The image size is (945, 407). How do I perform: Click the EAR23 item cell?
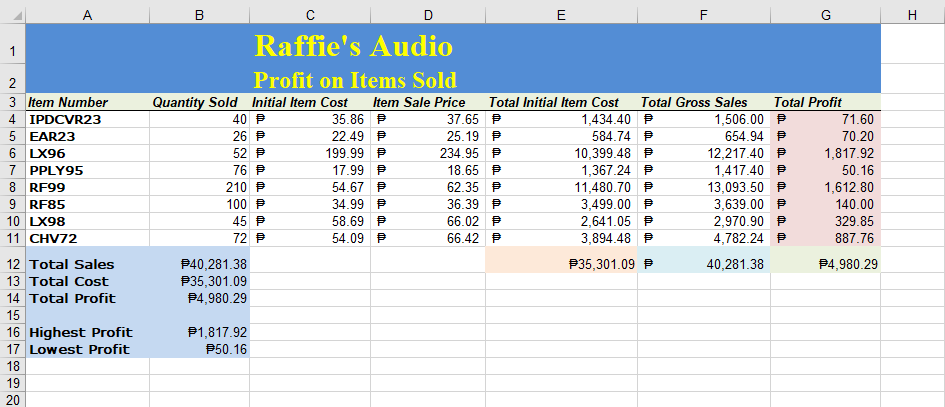(88, 136)
